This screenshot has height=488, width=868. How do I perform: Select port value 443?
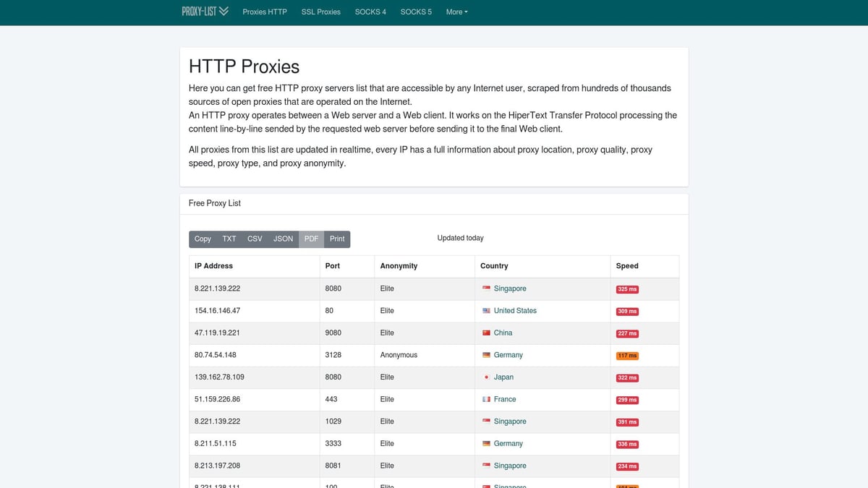pyautogui.click(x=331, y=399)
